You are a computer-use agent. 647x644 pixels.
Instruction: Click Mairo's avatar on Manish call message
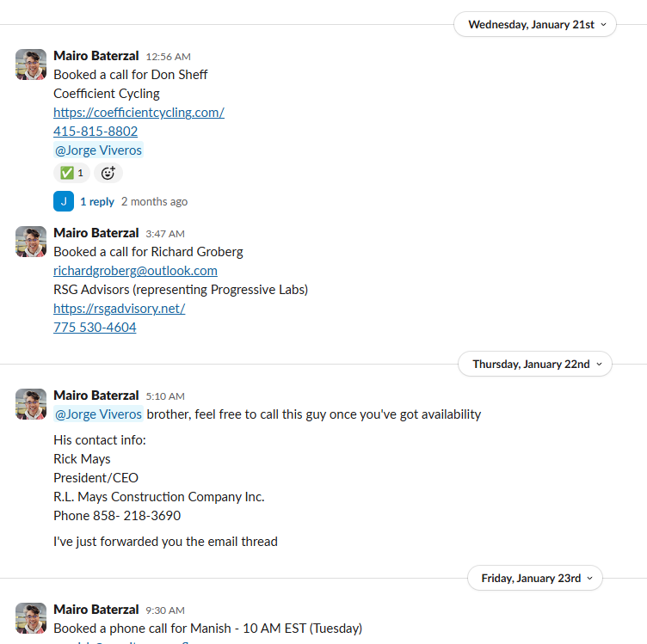click(x=31, y=618)
